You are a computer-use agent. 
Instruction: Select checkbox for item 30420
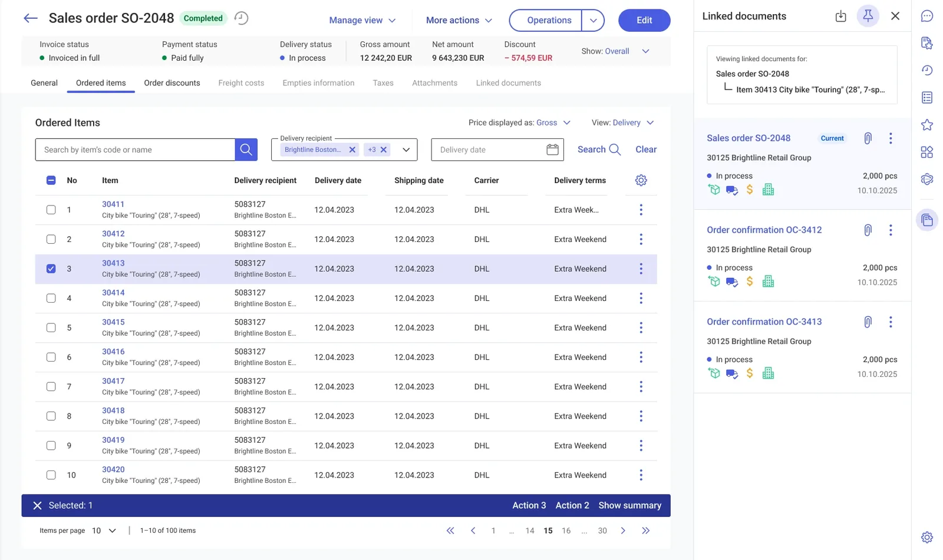pos(51,475)
